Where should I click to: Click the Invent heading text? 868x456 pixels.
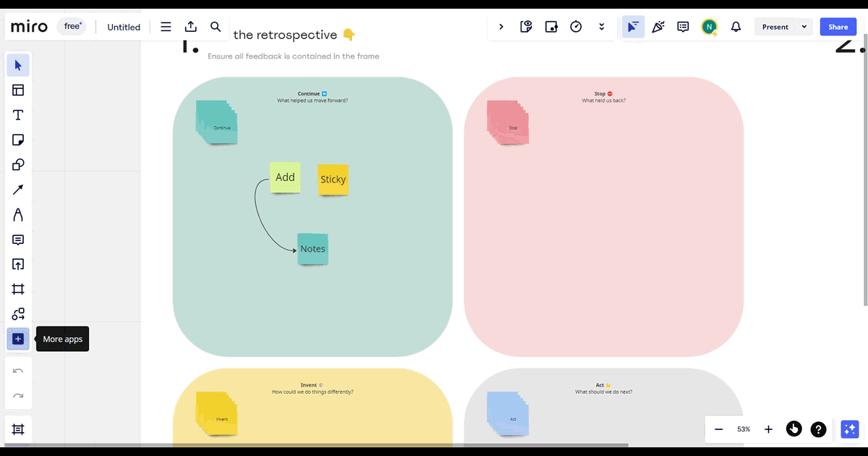point(312,385)
